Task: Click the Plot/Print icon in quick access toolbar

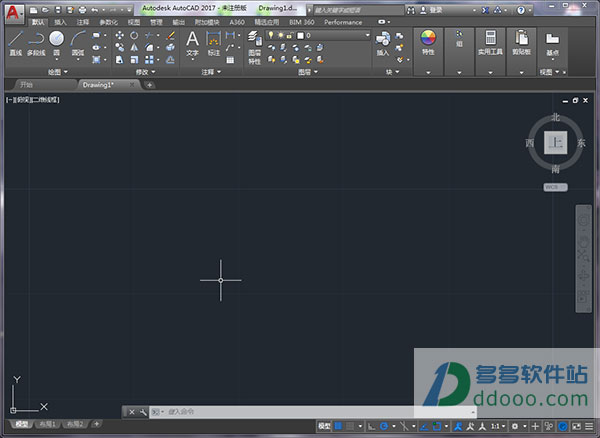Action: point(82,10)
